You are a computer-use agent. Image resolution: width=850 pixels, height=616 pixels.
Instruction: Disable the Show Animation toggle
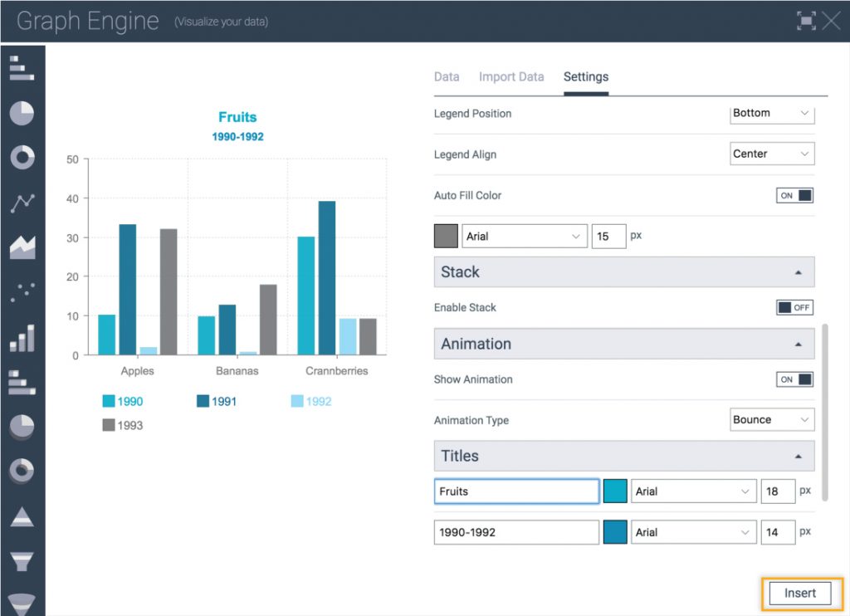[794, 379]
